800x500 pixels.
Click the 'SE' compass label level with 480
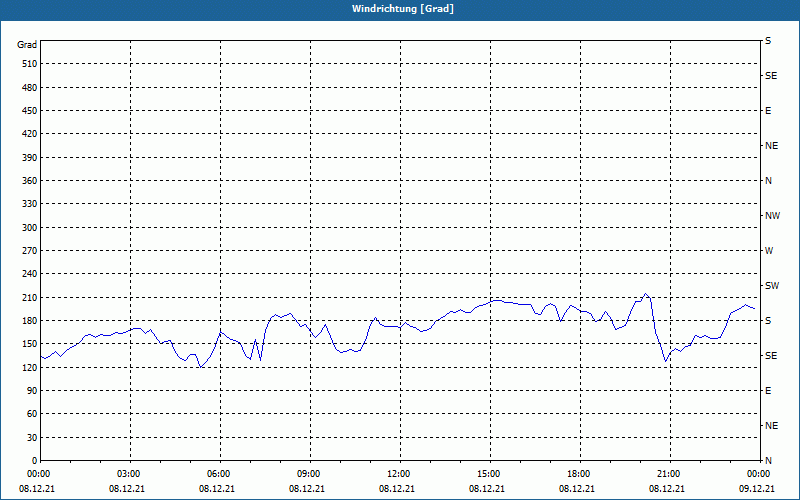click(x=771, y=76)
